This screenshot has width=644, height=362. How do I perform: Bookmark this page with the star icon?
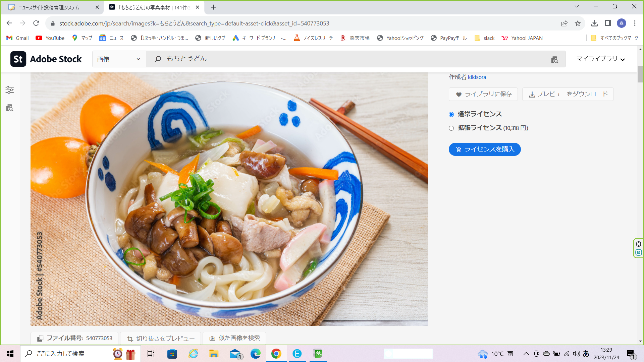[x=578, y=23]
